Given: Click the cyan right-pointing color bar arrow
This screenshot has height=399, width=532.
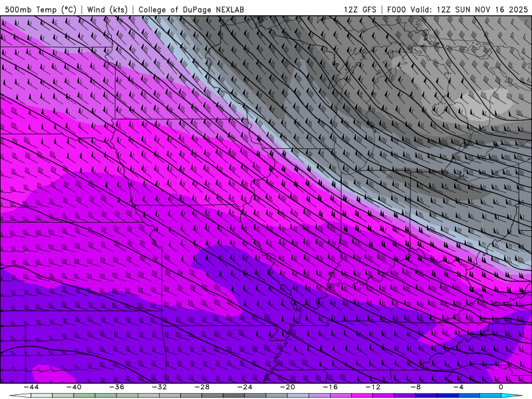Looking at the screenshot, I should (x=512, y=396).
